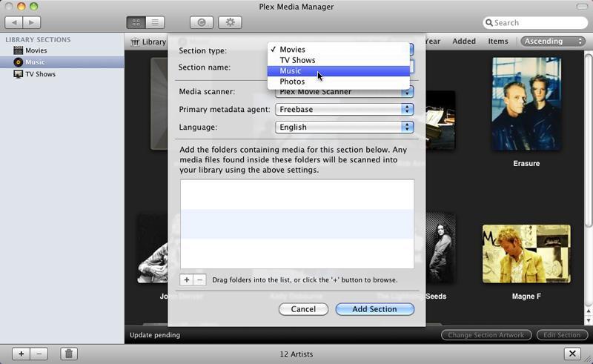Select the Magne F artist thumbnail
Viewport: 593px width, 364px height.
[x=526, y=254]
